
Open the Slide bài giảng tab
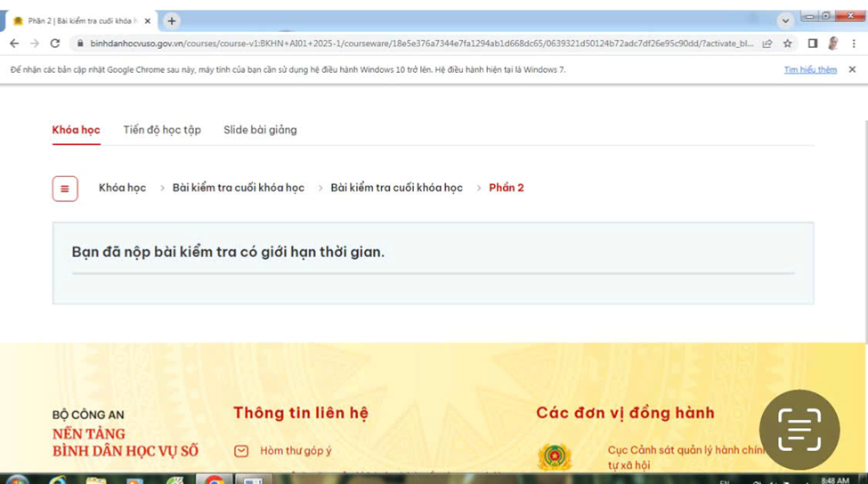click(x=260, y=130)
